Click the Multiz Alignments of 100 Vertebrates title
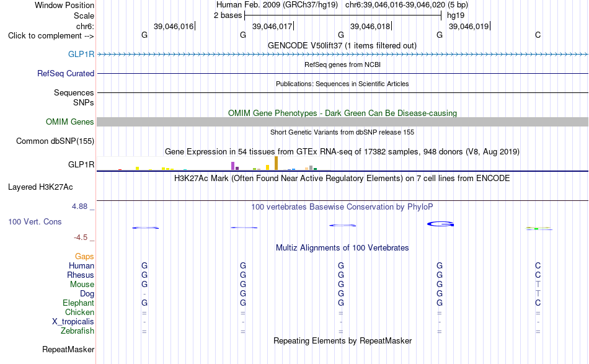The width and height of the screenshot is (589, 364). click(x=342, y=248)
